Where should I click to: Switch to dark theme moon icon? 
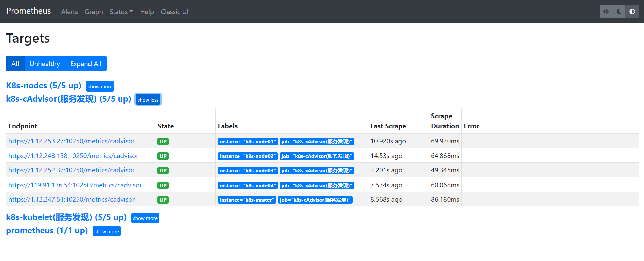pyautogui.click(x=619, y=11)
